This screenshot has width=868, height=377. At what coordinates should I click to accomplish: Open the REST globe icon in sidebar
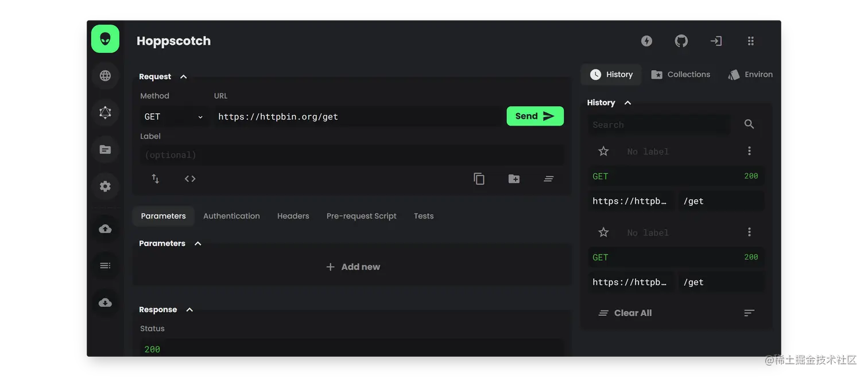105,76
